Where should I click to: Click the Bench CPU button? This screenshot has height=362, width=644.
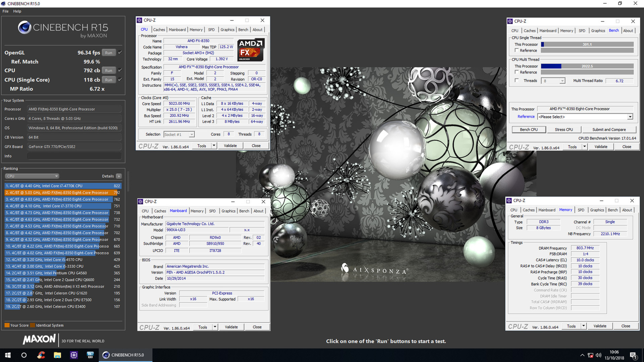click(529, 130)
